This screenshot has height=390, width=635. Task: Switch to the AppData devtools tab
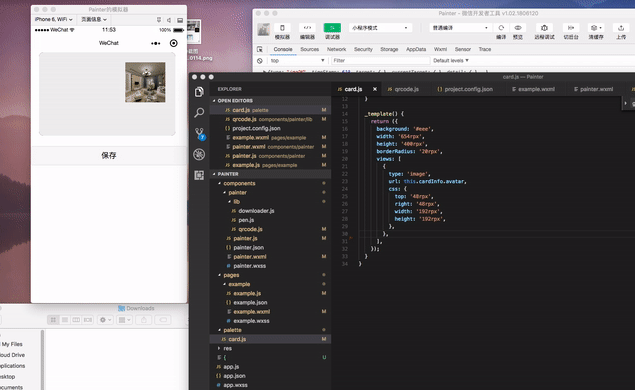[416, 49]
